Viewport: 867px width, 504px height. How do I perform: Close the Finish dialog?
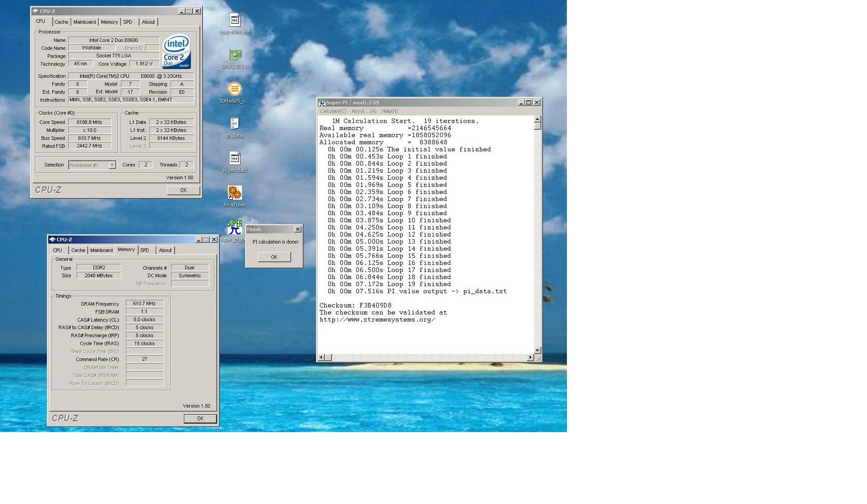[x=298, y=229]
